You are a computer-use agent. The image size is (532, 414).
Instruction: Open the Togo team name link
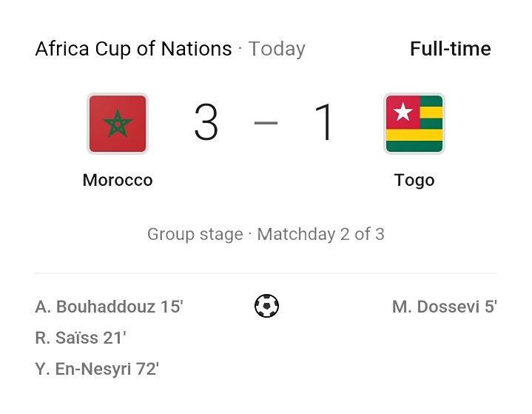coord(414,181)
